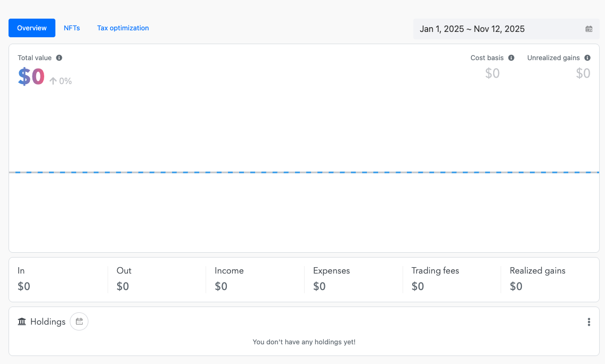Click the upward arrow next to 0%
This screenshot has height=364, width=605.
point(53,80)
